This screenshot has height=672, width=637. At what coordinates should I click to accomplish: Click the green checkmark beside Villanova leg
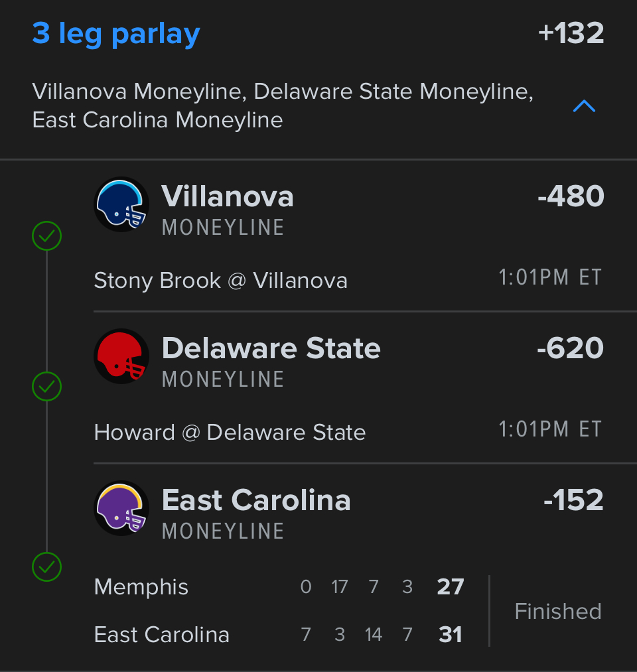[47, 235]
